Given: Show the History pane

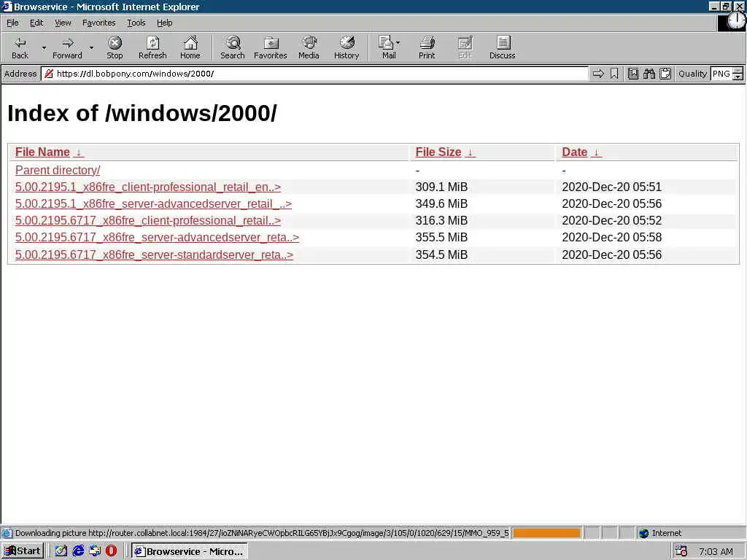Looking at the screenshot, I should click(347, 47).
